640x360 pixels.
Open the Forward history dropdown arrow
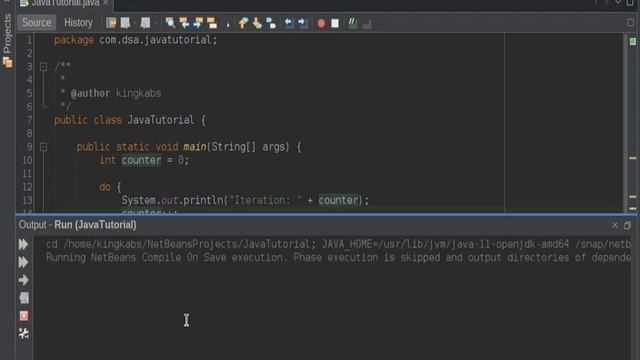pyautogui.click(x=155, y=23)
